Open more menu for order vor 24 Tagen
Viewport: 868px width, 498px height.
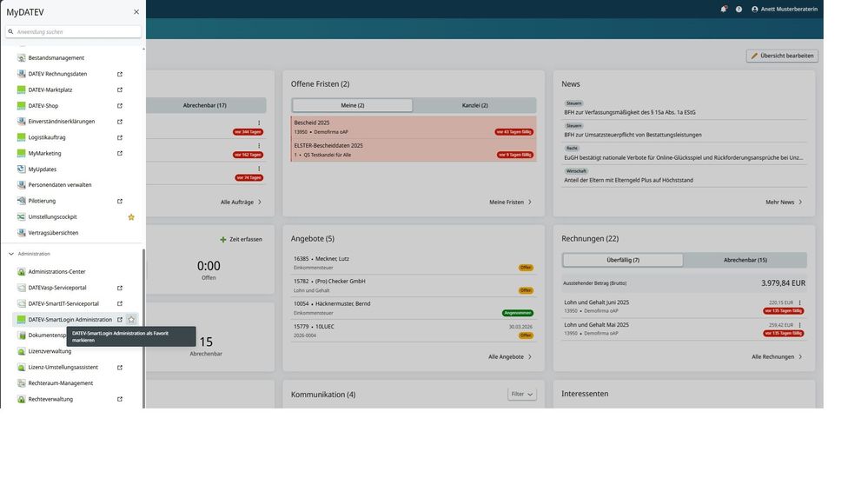[259, 169]
